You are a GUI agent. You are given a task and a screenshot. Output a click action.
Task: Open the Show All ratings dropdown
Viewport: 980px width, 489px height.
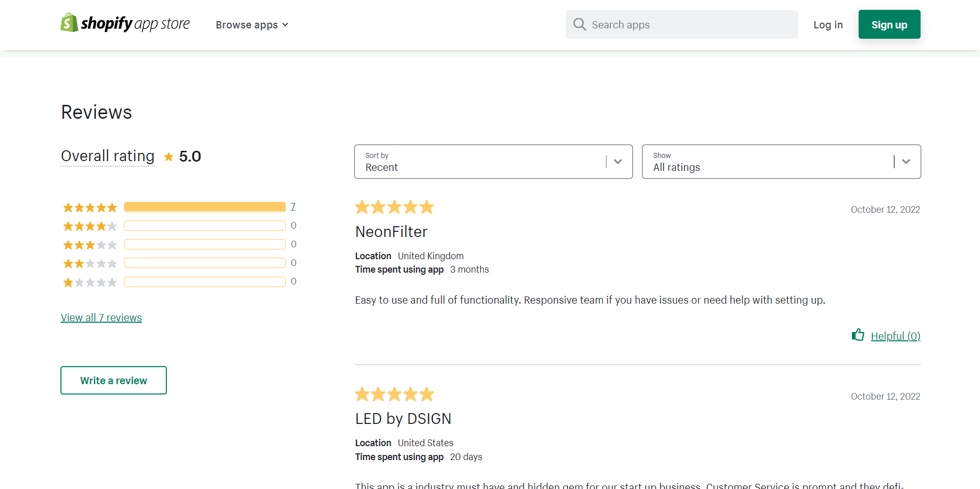click(x=781, y=162)
